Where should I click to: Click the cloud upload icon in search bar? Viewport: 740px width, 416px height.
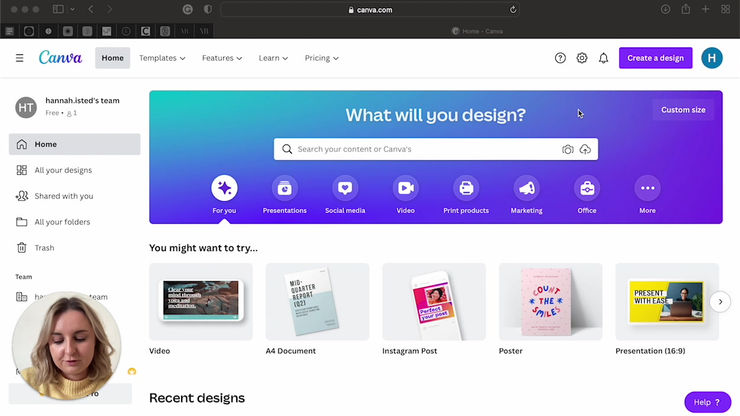pyautogui.click(x=585, y=149)
